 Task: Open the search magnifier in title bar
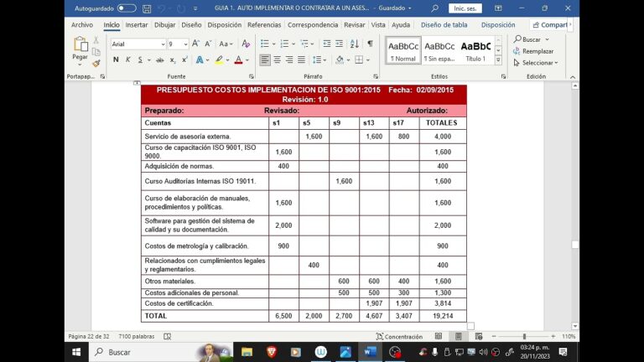coord(435,8)
